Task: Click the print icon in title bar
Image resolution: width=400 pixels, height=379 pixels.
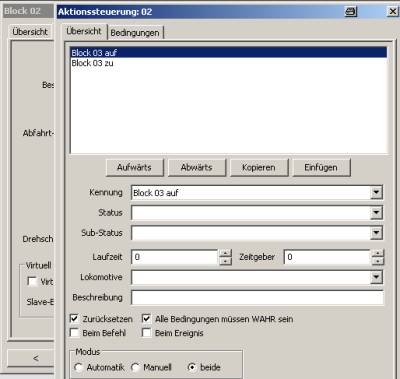Action: coord(350,12)
